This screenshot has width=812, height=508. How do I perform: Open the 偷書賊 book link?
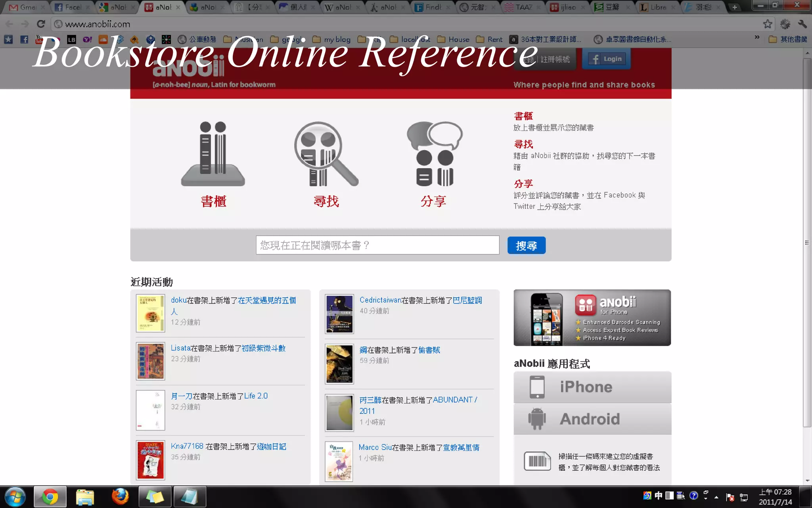(x=429, y=350)
